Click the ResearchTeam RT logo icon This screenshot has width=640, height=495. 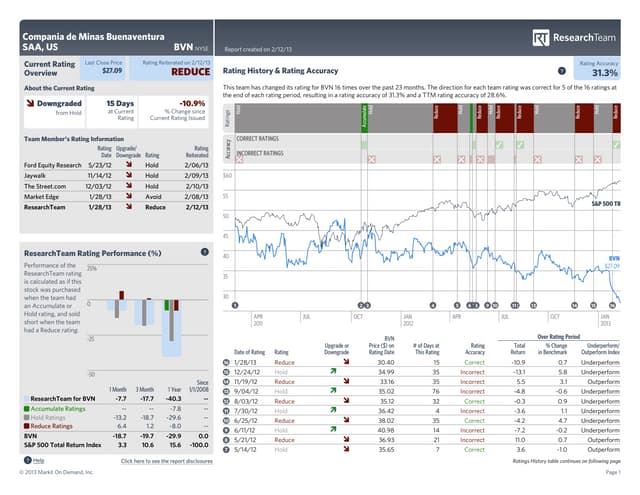tap(540, 38)
